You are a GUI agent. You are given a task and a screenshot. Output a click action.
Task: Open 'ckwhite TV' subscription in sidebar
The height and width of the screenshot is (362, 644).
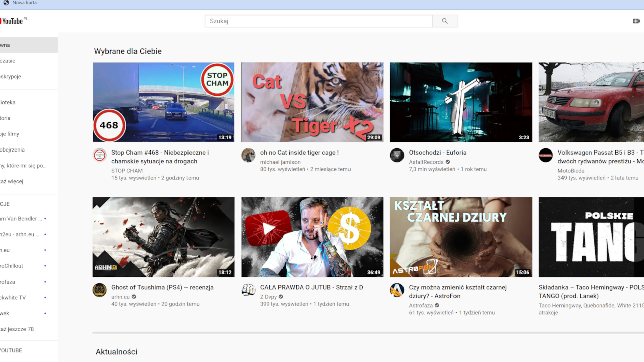tap(29, 297)
